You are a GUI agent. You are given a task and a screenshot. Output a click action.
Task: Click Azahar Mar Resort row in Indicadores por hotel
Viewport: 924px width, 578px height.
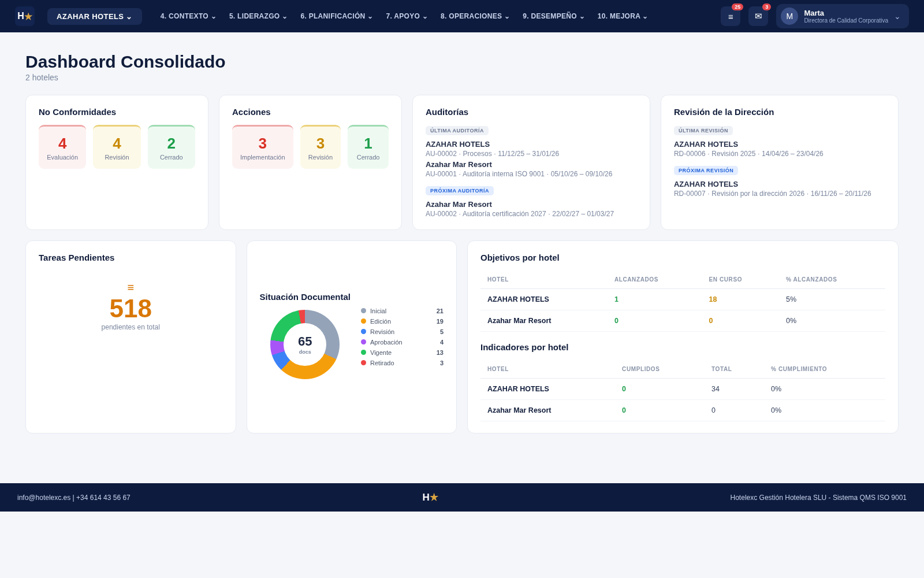683,410
